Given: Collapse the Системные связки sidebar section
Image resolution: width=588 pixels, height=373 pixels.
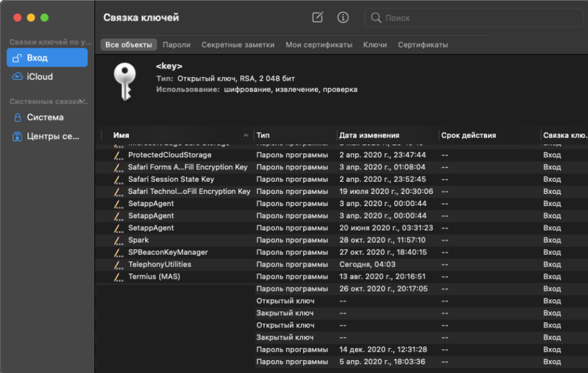Looking at the screenshot, I should pos(82,101).
